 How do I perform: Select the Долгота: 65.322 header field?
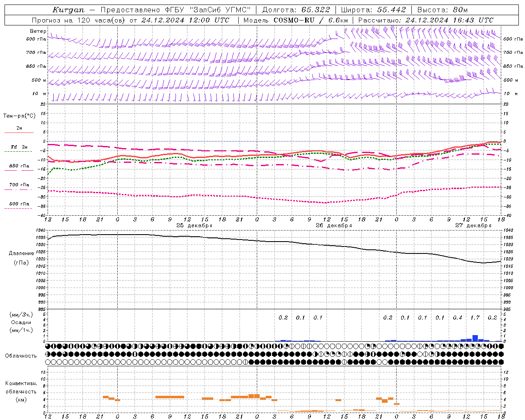(x=296, y=10)
